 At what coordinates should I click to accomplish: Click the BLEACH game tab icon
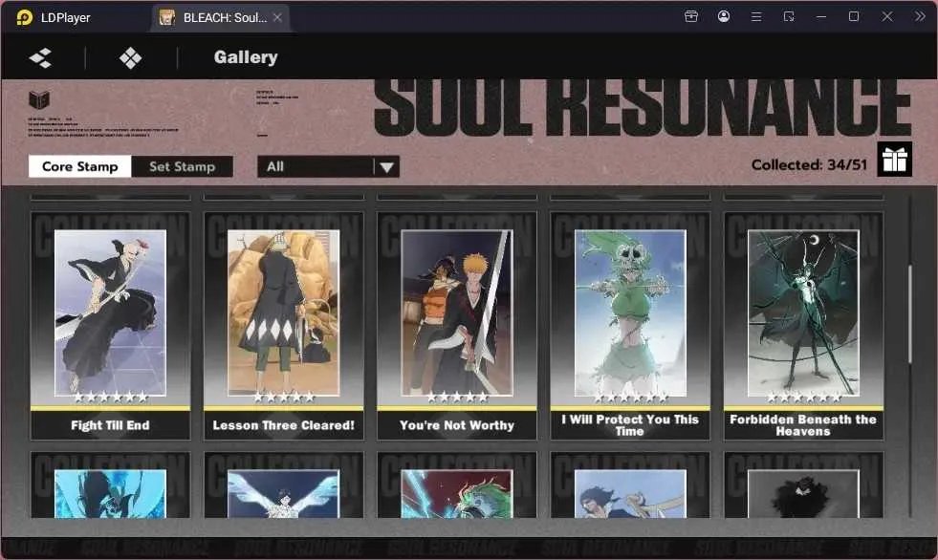[167, 17]
